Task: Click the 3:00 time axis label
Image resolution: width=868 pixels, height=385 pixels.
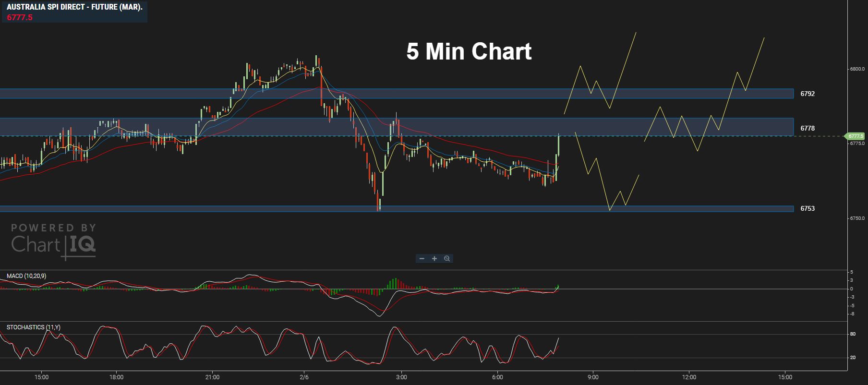Action: tap(401, 377)
